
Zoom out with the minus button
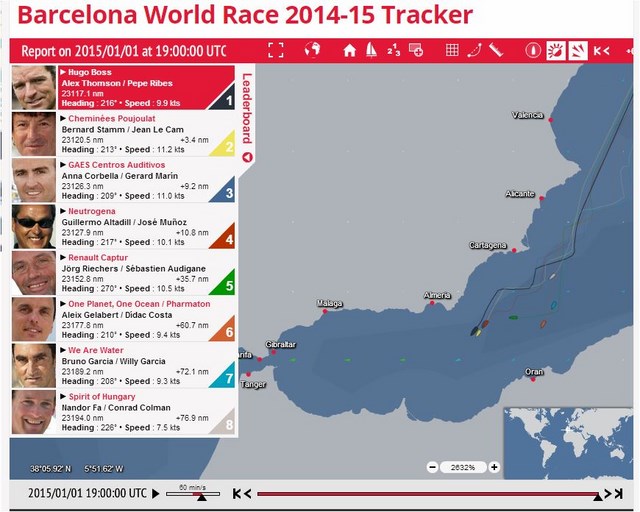(433, 467)
